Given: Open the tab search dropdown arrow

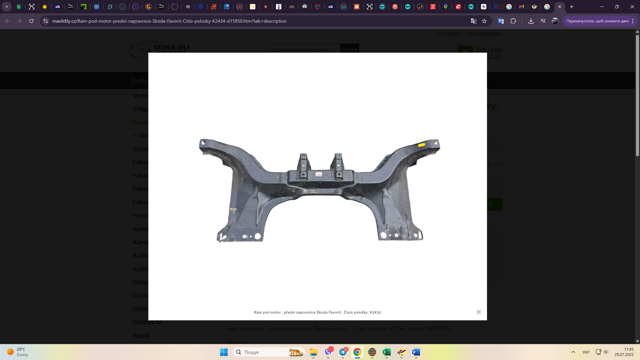Looking at the screenshot, I should [6, 7].
